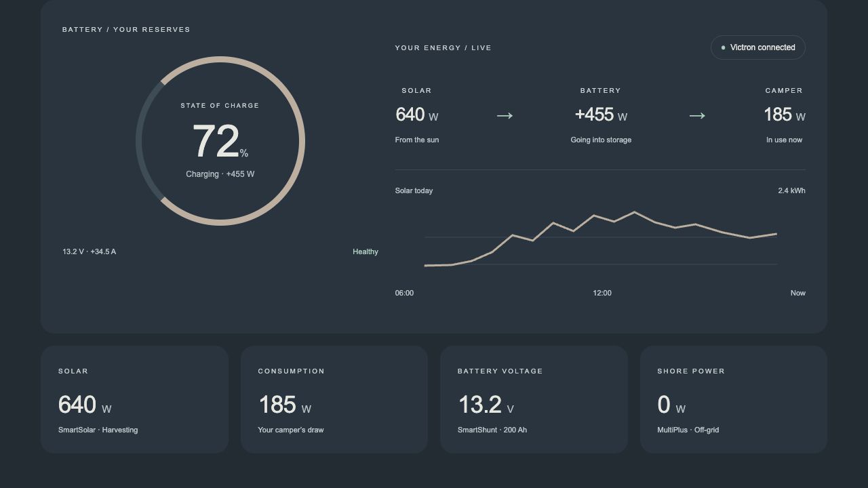868x488 pixels.
Task: Click the 06:00 chart axis label
Action: (404, 293)
